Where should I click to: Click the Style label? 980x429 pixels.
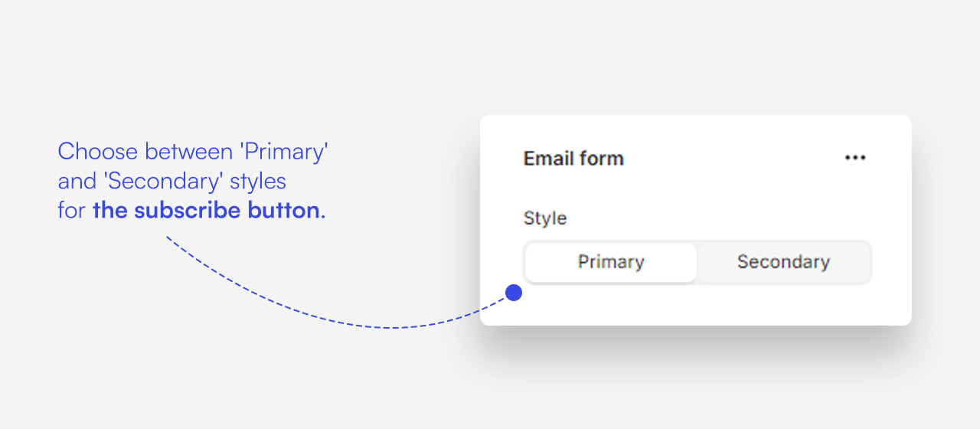click(545, 218)
